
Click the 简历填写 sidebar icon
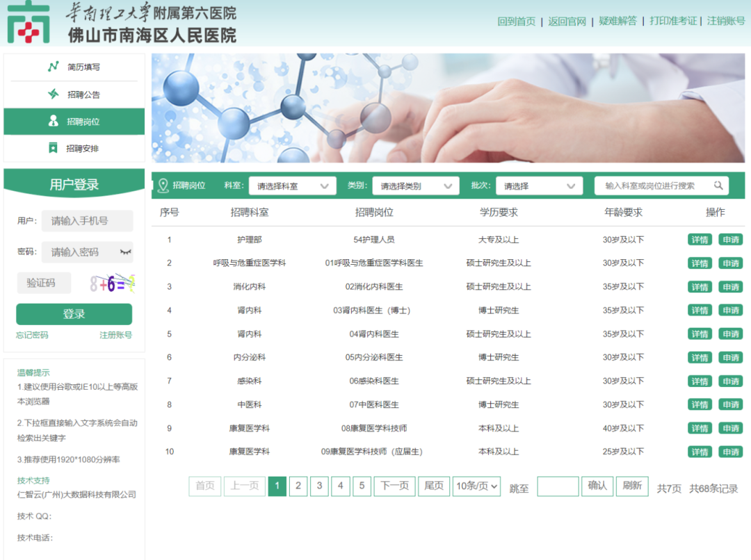tap(53, 67)
